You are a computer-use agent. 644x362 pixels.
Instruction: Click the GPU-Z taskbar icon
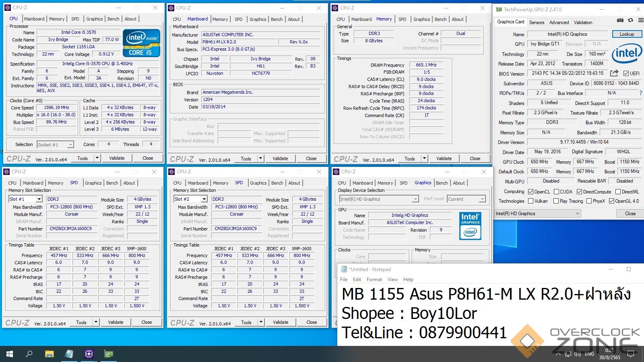click(109, 354)
